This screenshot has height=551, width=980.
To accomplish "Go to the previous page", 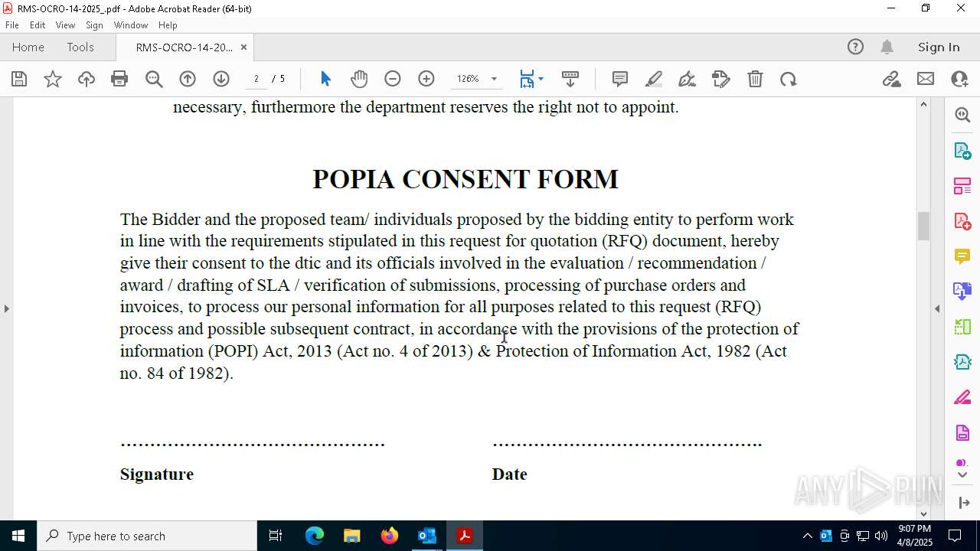I will (188, 79).
